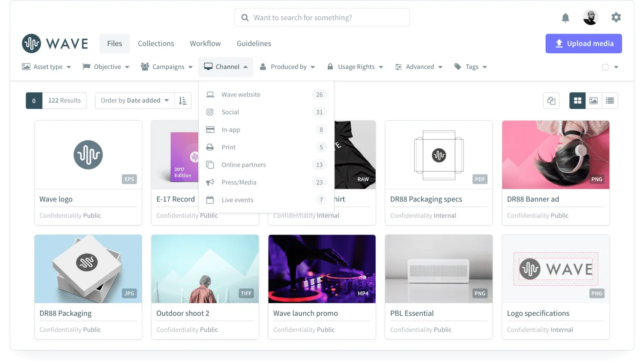Click the Campaigns people icon
The width and height of the screenshot is (644, 363).
[145, 67]
